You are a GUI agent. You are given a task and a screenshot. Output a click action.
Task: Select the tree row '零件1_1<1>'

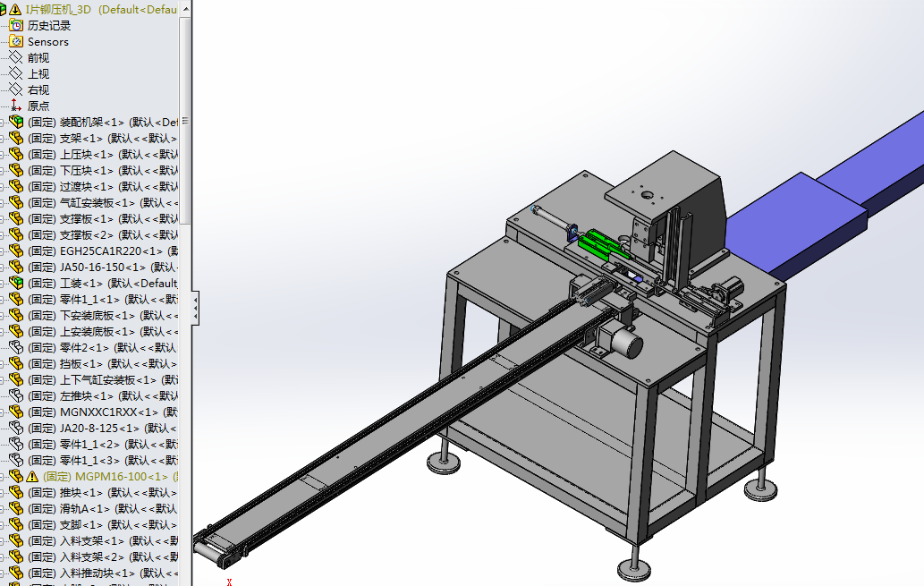tap(89, 299)
